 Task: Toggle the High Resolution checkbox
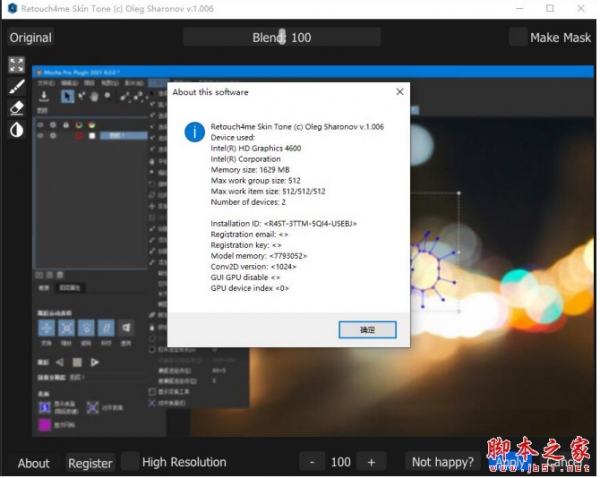click(130, 462)
